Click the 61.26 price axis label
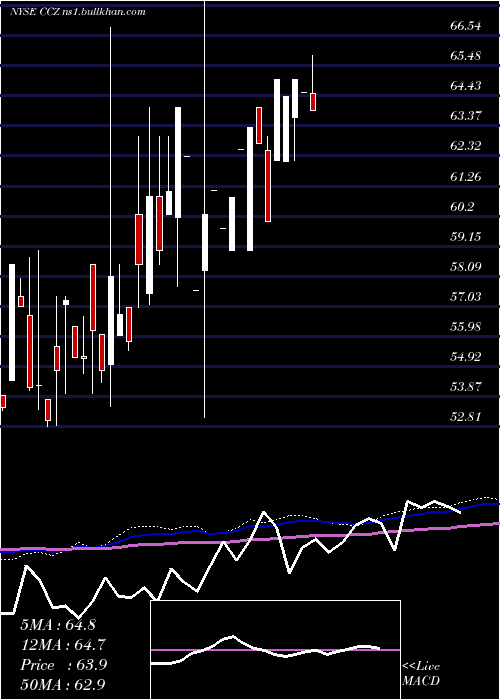Screen dimensions: 500x700 pyautogui.click(x=466, y=177)
